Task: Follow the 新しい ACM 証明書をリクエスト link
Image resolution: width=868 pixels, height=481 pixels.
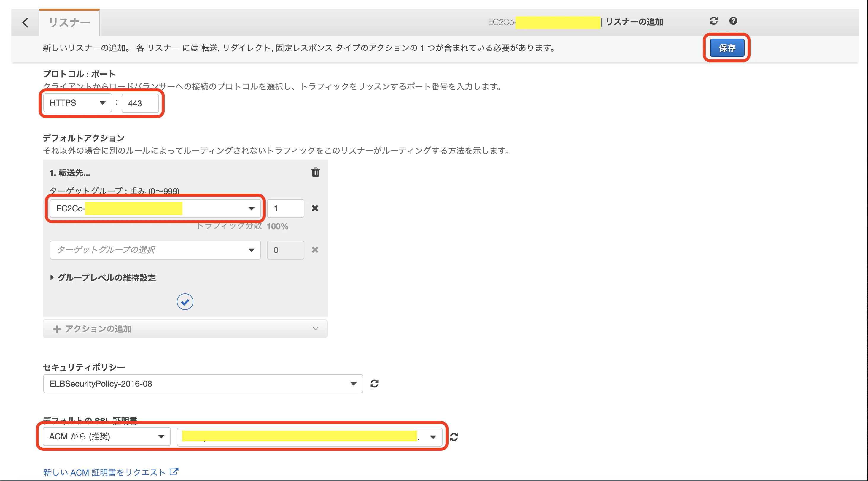Action: pos(111,472)
